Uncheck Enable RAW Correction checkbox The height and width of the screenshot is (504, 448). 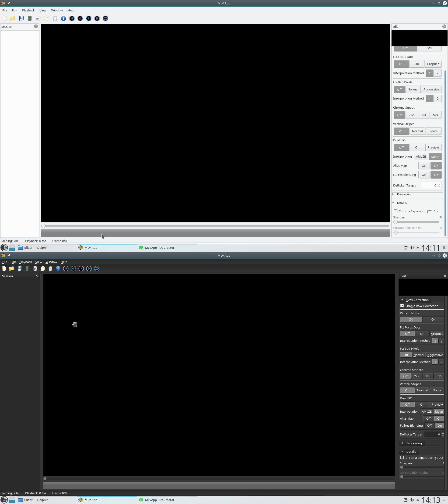click(x=402, y=306)
